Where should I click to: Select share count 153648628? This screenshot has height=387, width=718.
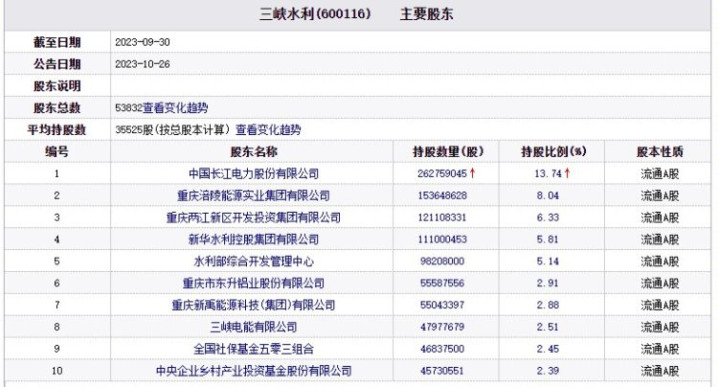point(442,196)
